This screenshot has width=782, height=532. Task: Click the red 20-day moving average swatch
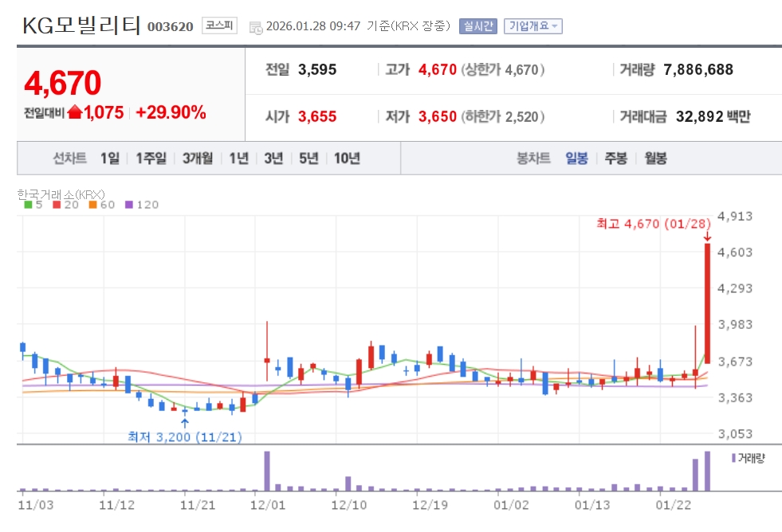tap(57, 205)
